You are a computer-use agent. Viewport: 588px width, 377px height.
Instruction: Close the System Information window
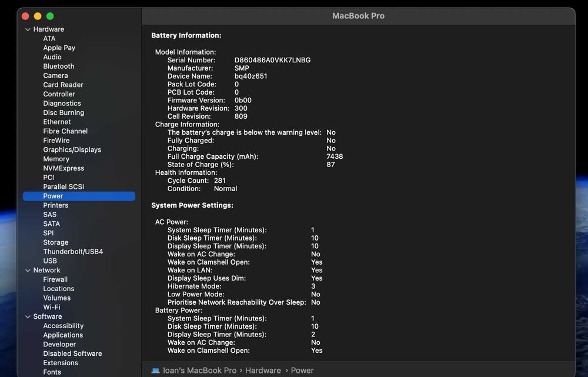(25, 16)
